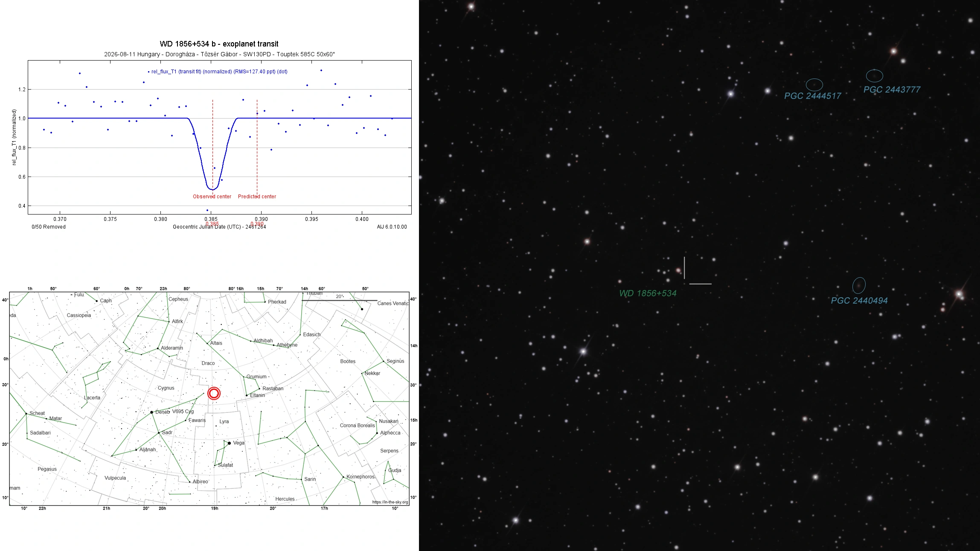The width and height of the screenshot is (980, 551).
Task: Click the ellipse marker above the PGC 2444517 label
Action: pyautogui.click(x=814, y=85)
